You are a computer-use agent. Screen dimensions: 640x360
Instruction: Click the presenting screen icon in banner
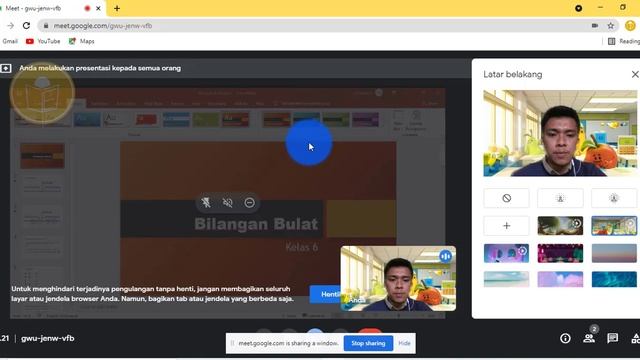click(6, 68)
